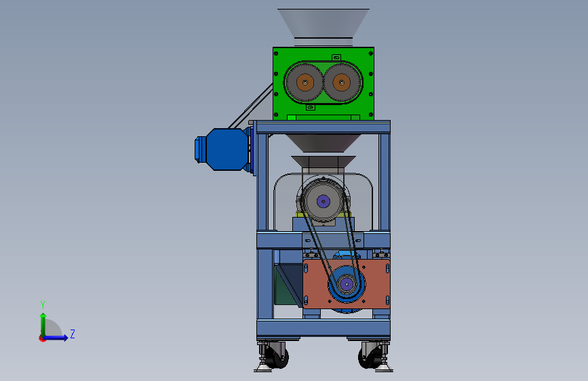Click the blue Z axis of the triad
The width and height of the screenshot is (588, 381).
(56, 338)
